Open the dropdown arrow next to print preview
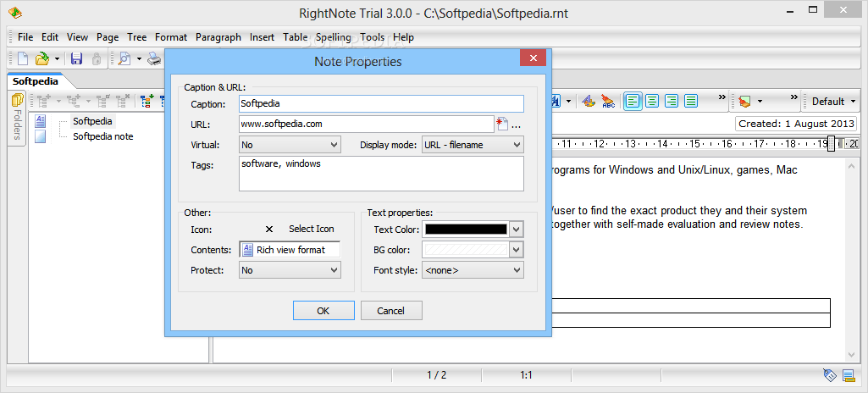 pos(139,58)
